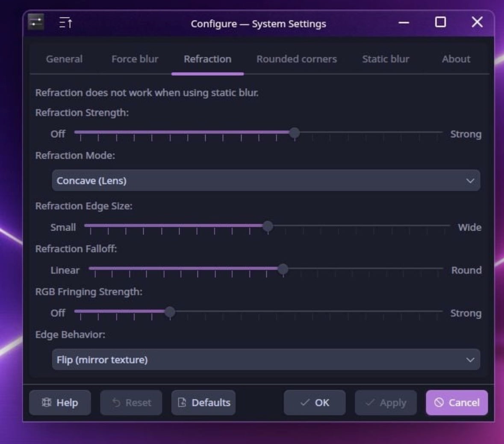Click the Cancel button's prohibition icon
This screenshot has width=504, height=444.
coord(439,402)
